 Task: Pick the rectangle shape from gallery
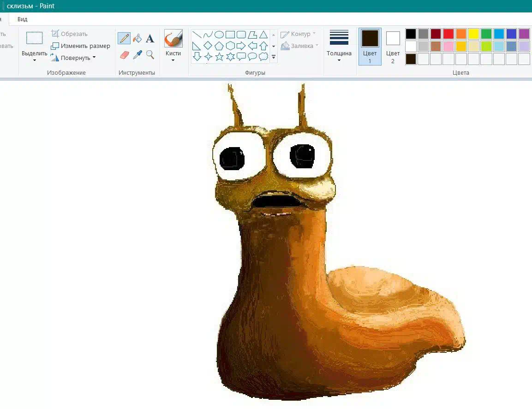230,35
